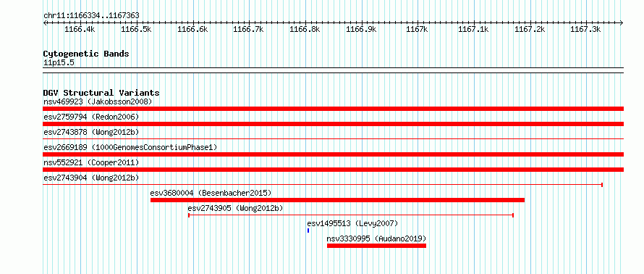644x274 pixels.
Task: Click the thin line feature under esv2743904
Action: (323, 185)
